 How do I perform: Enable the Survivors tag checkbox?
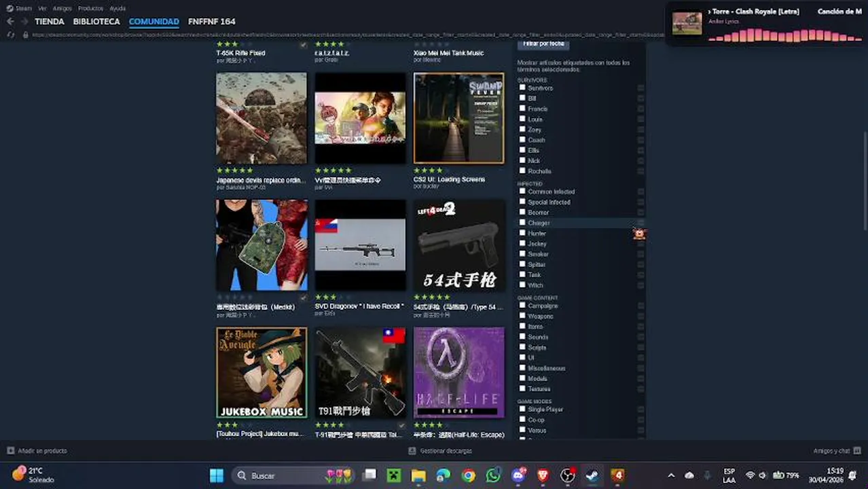[x=522, y=88]
